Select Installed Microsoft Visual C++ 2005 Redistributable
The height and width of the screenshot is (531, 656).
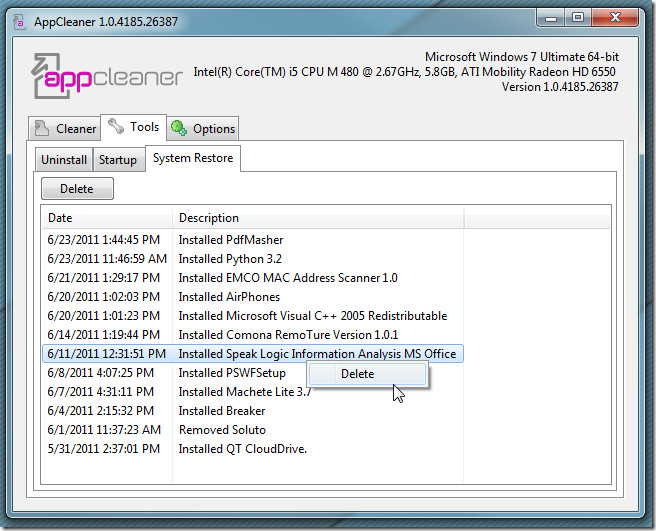pyautogui.click(x=253, y=316)
